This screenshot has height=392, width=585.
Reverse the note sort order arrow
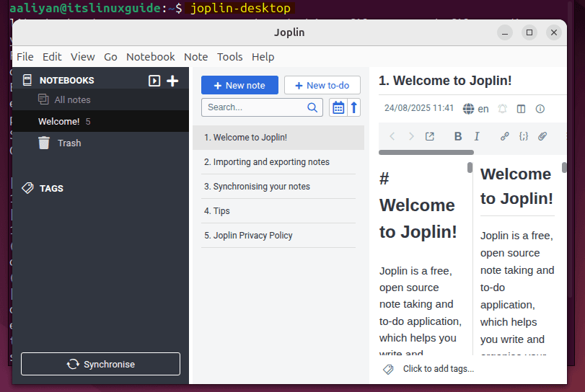click(353, 107)
